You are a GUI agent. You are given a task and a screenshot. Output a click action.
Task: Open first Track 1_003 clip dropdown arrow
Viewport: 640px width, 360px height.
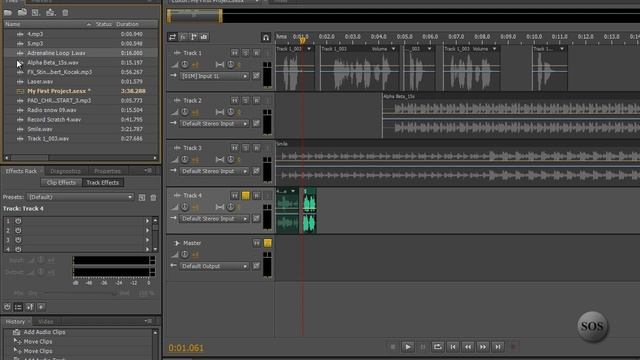pyautogui.click(x=309, y=49)
